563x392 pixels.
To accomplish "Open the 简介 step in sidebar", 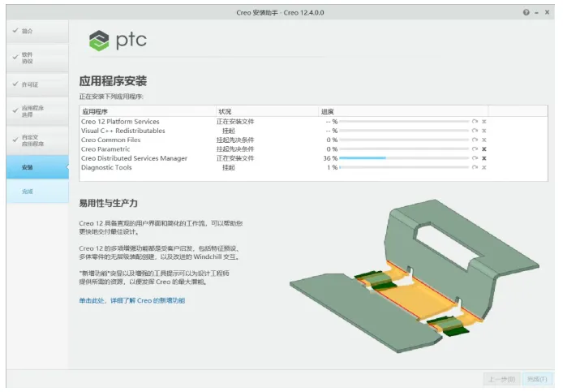I will tap(37, 32).
